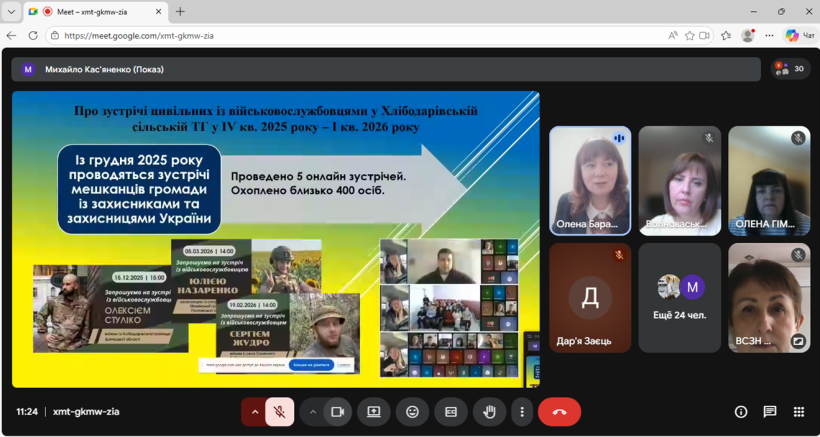Go back in the browser
Image resolution: width=820 pixels, height=437 pixels.
tap(12, 36)
